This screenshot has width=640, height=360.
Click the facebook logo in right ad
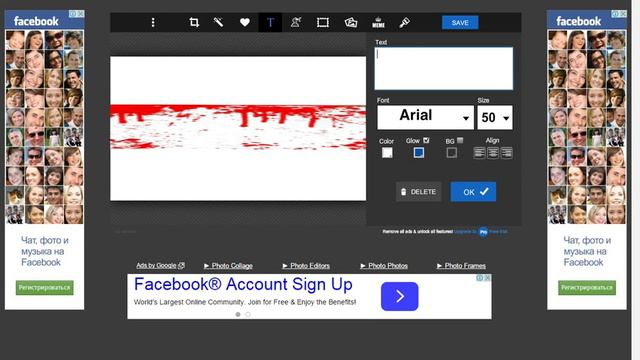click(578, 21)
